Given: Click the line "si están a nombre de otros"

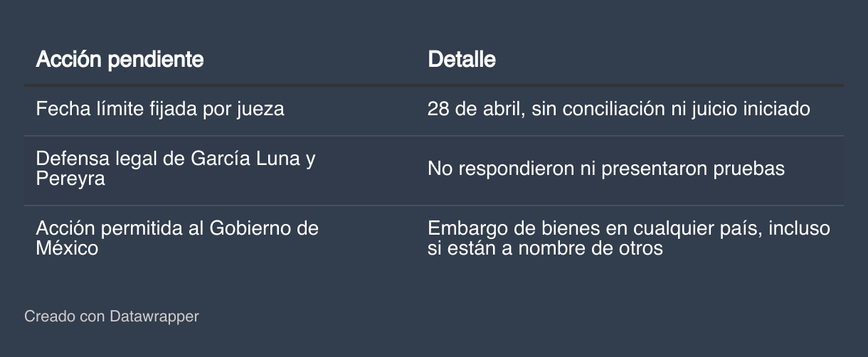Looking at the screenshot, I should [545, 248].
